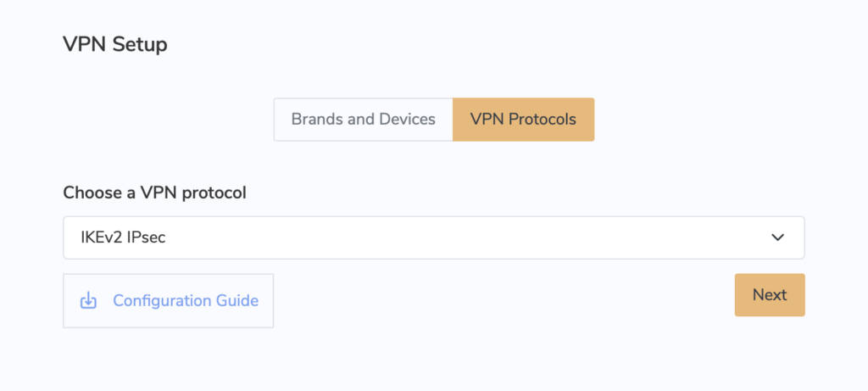
Task: Download the configuration guide via tray-arrow icon
Action: point(88,301)
